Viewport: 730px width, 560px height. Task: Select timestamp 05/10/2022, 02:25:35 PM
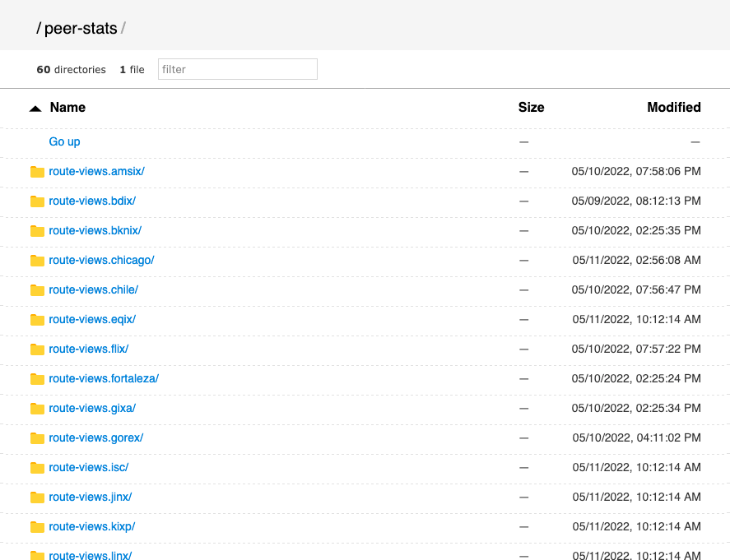636,230
